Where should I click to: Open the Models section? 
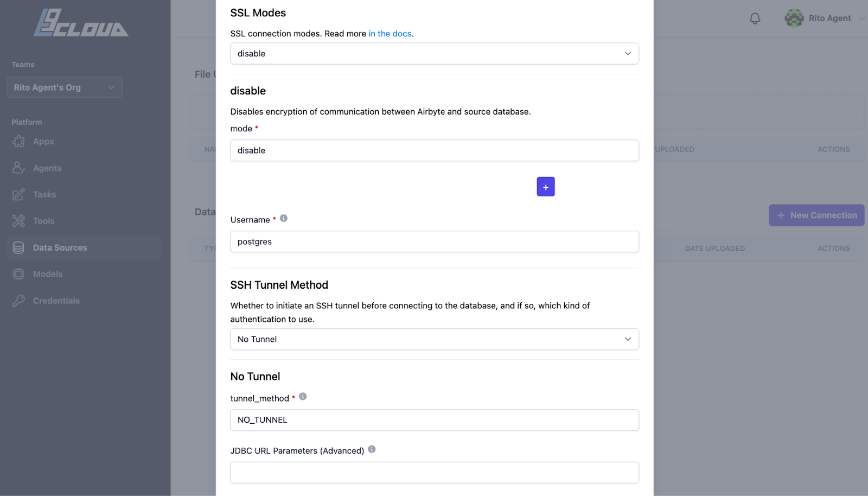click(x=18, y=274)
